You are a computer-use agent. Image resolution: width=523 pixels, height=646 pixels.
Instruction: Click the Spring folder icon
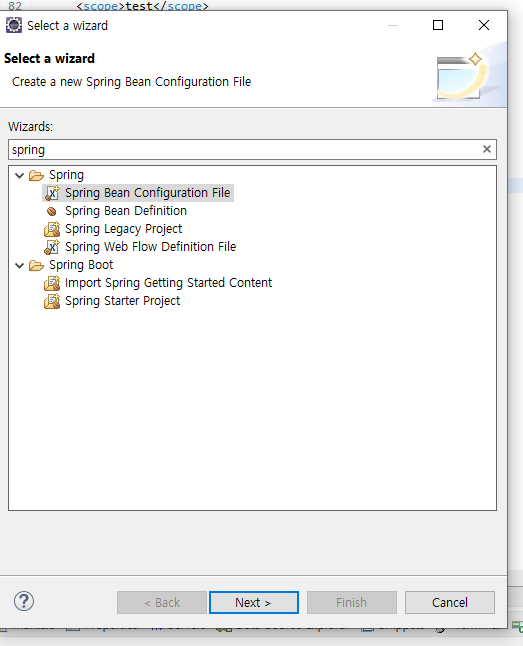36,176
